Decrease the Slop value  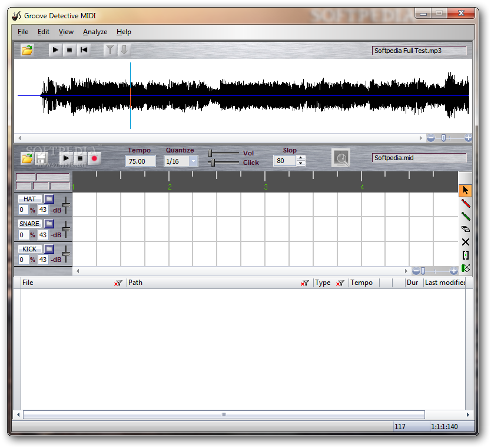(301, 164)
